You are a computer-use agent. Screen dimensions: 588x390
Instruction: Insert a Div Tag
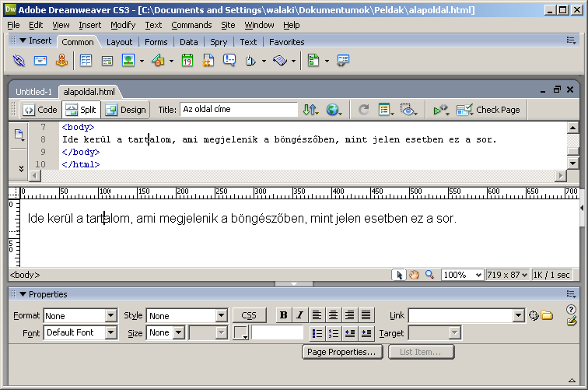pos(107,61)
